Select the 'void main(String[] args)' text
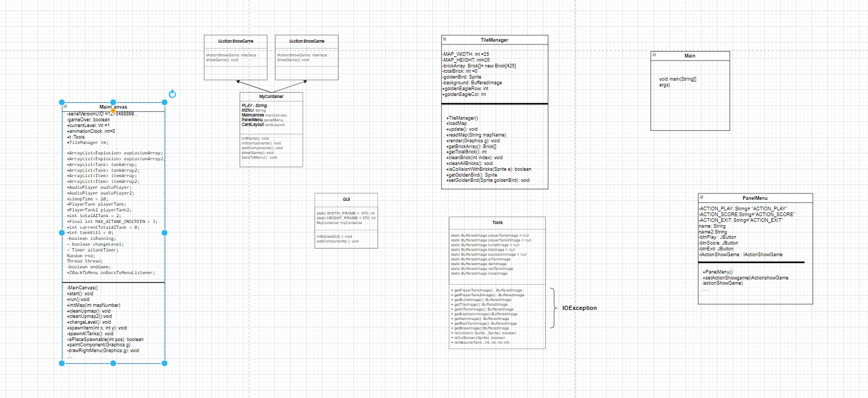Viewport: 868px width, 398px height. 677,82
